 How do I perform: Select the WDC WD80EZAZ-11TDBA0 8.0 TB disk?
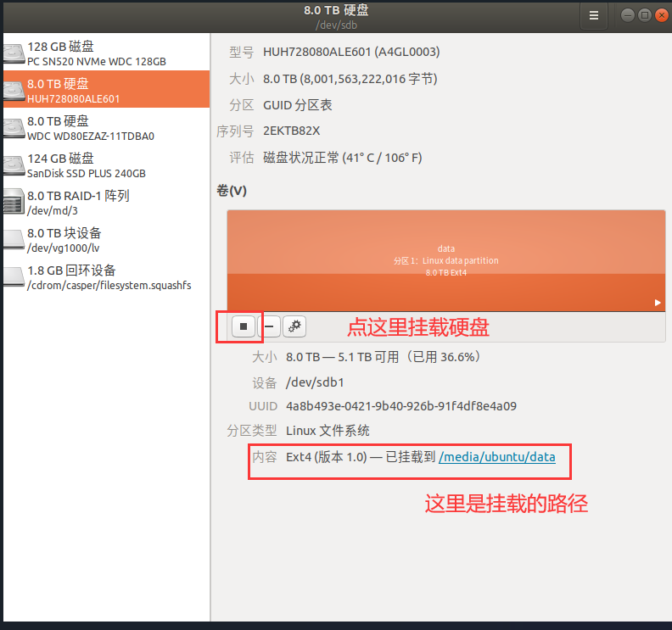[93, 129]
